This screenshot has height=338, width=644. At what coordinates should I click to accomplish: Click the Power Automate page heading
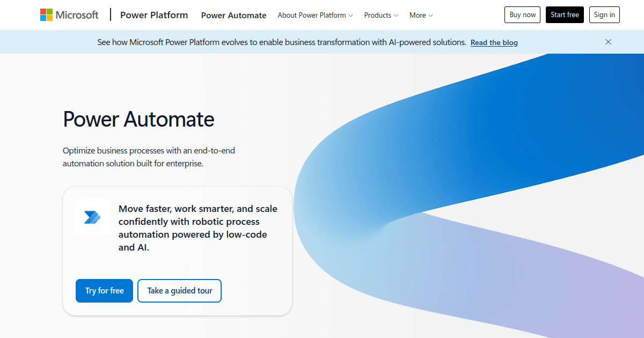coord(138,119)
